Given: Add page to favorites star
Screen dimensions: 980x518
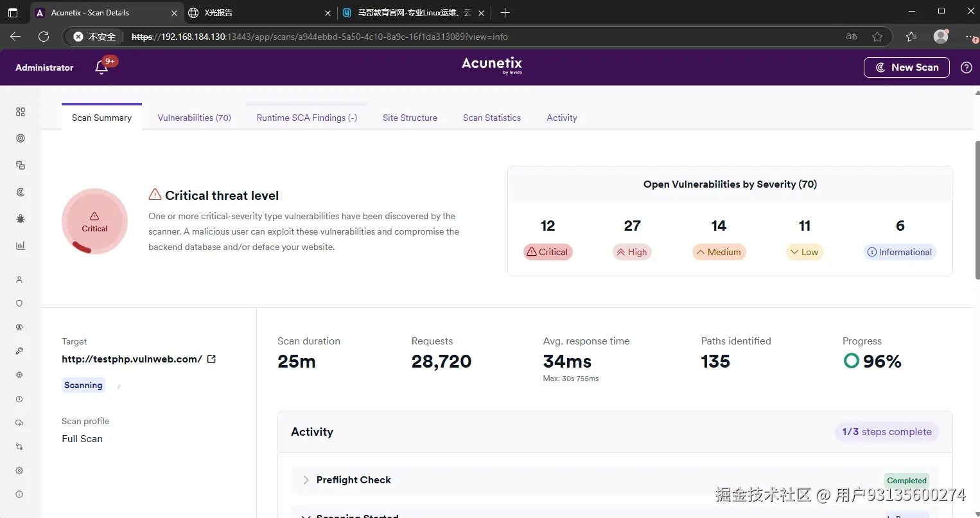Looking at the screenshot, I should [877, 37].
